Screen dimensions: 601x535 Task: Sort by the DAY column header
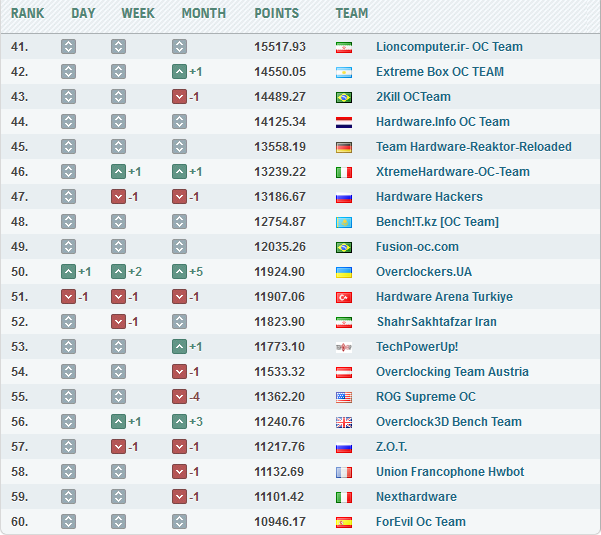tap(83, 13)
